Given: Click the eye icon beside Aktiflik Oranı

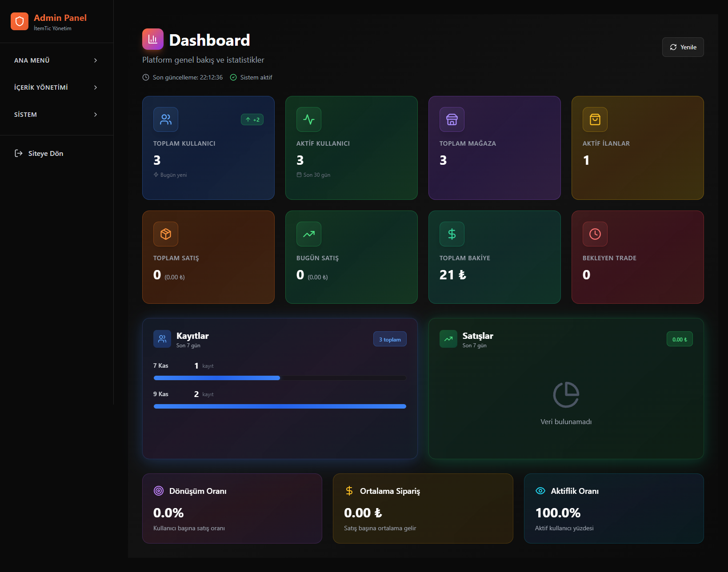Looking at the screenshot, I should 540,491.
